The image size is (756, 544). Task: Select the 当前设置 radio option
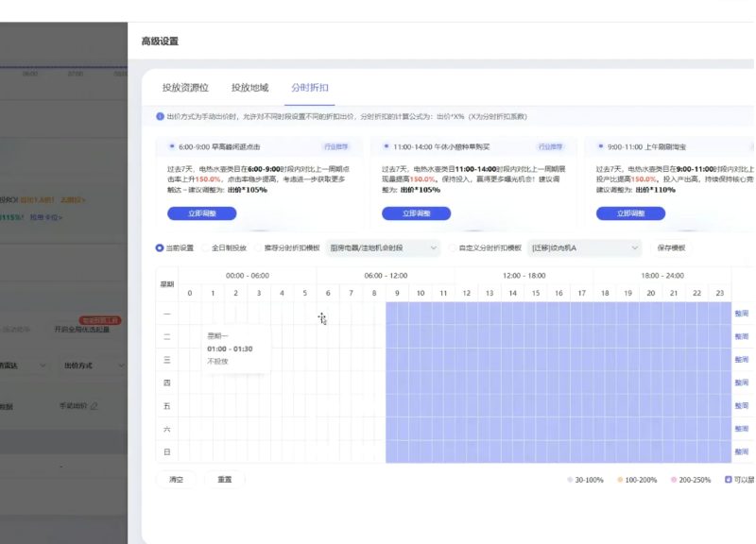click(160, 248)
